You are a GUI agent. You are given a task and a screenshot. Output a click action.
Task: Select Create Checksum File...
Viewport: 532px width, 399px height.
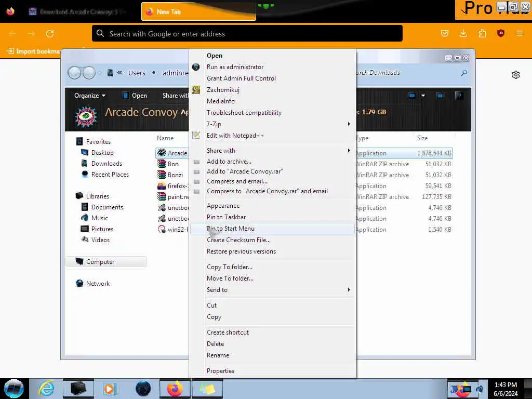(238, 240)
